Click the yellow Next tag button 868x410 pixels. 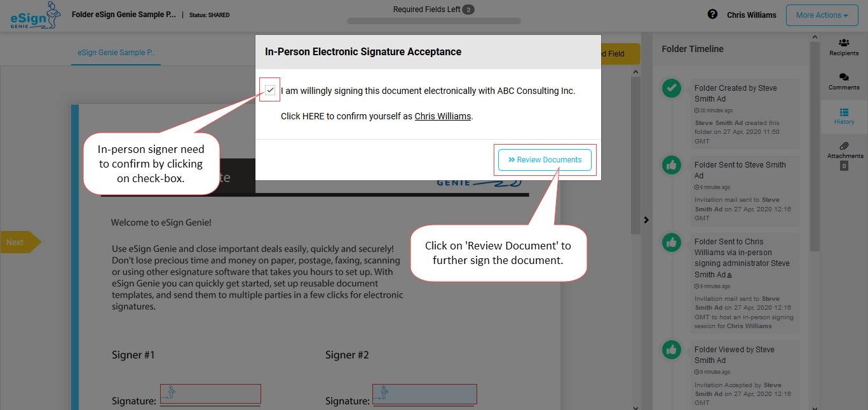coord(20,242)
